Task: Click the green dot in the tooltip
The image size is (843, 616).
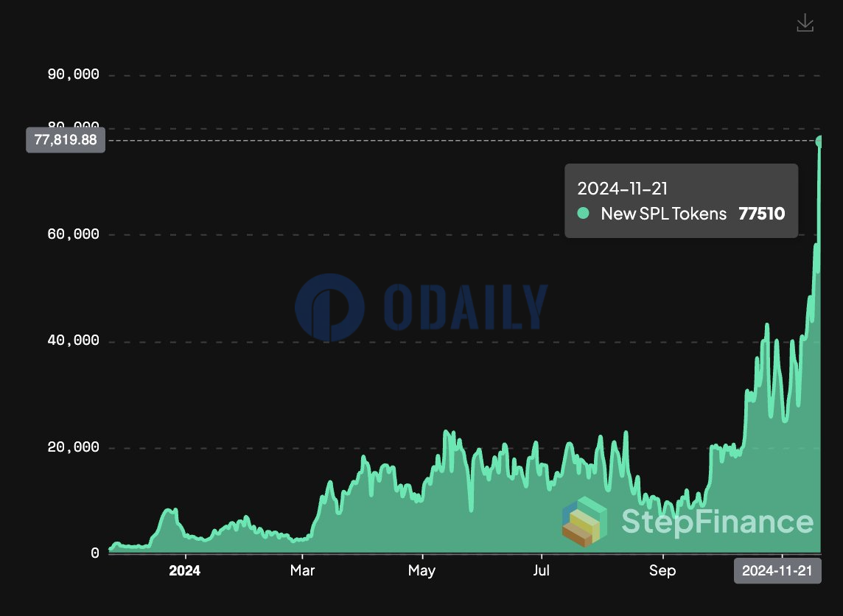Action: point(584,214)
